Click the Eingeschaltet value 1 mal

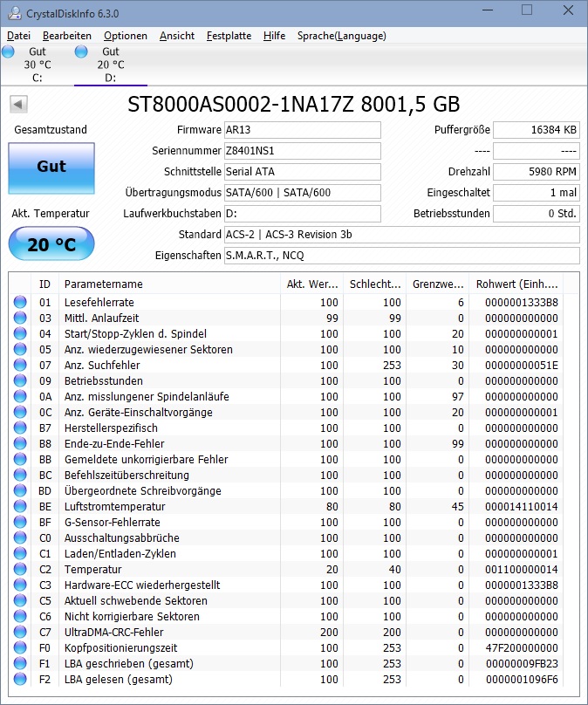coord(537,193)
